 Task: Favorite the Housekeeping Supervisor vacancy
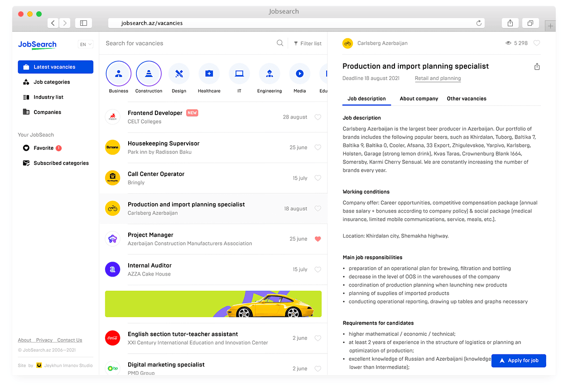point(318,148)
